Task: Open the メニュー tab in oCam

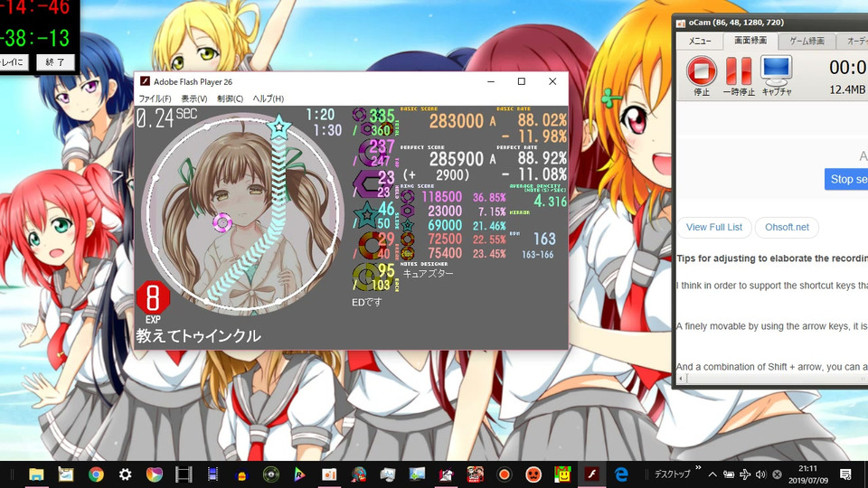Action: [x=700, y=41]
